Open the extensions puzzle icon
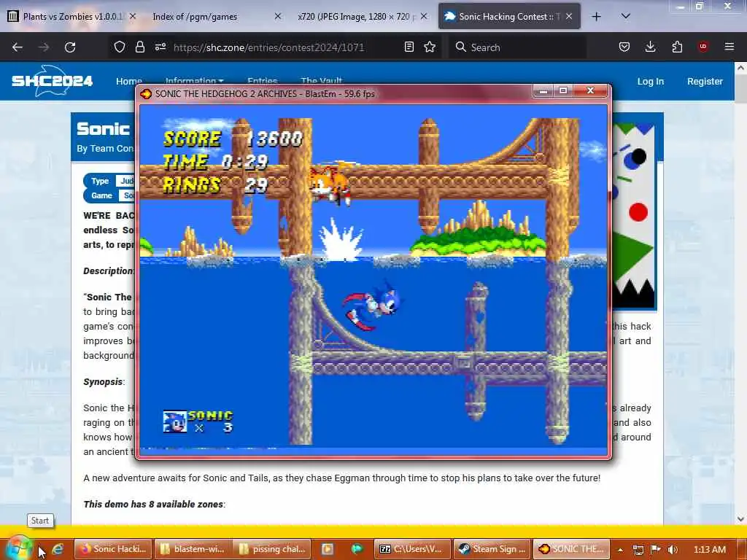This screenshot has height=560, width=747. (677, 47)
